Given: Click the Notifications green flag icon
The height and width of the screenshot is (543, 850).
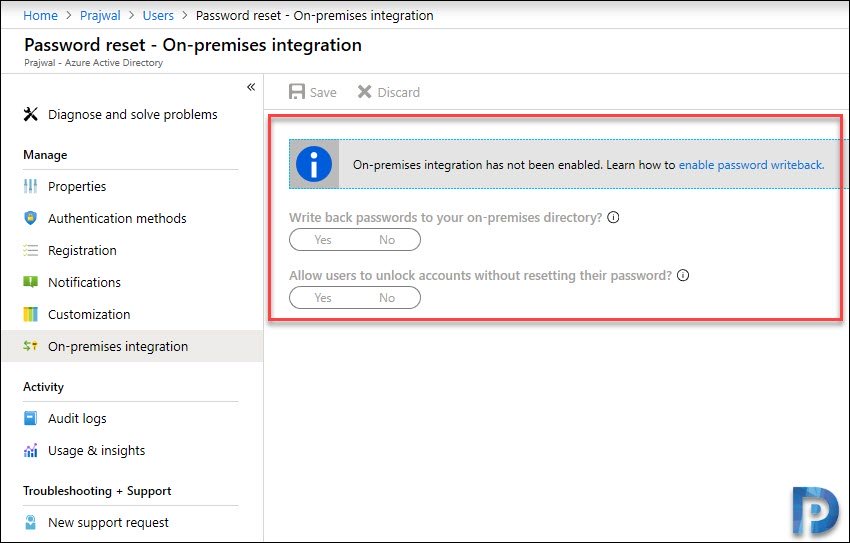Looking at the screenshot, I should pos(30,282).
